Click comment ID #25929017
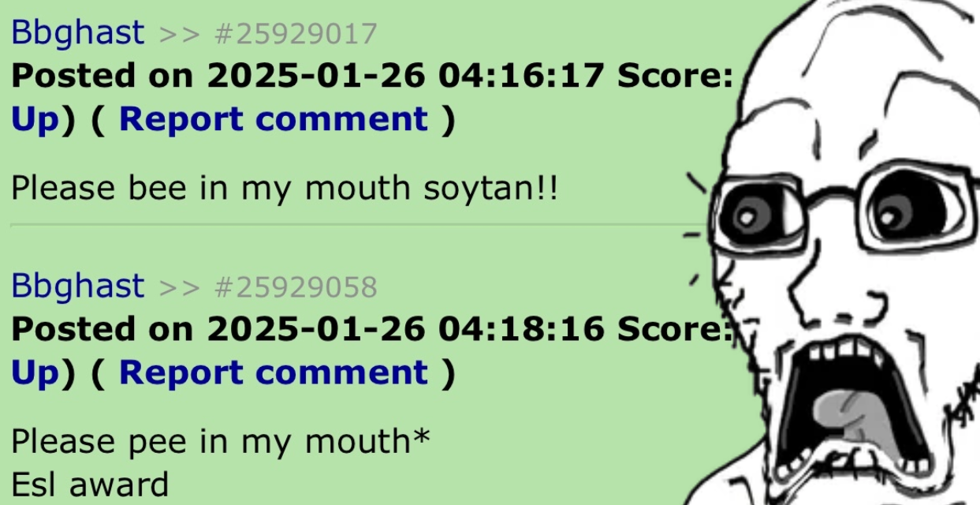Image resolution: width=980 pixels, height=505 pixels. coord(296,35)
